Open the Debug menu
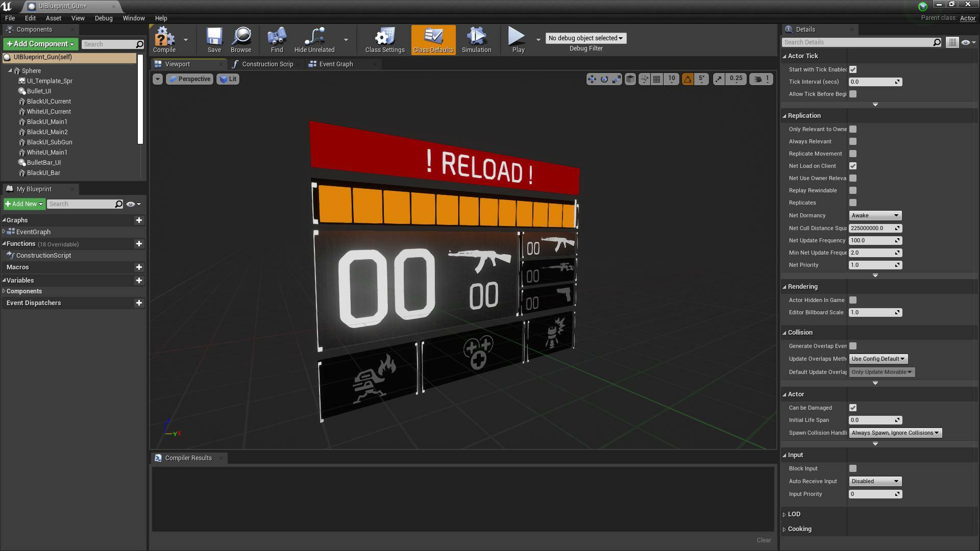The width and height of the screenshot is (980, 551). pos(103,18)
